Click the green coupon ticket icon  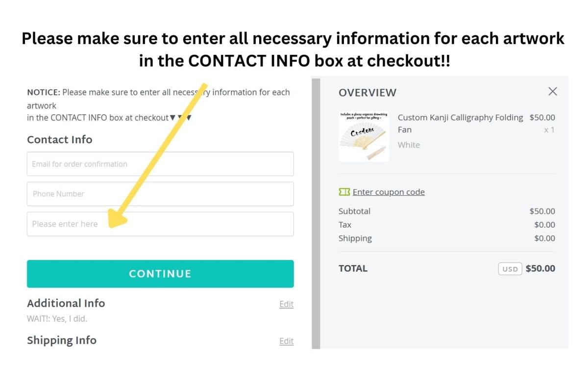click(344, 192)
